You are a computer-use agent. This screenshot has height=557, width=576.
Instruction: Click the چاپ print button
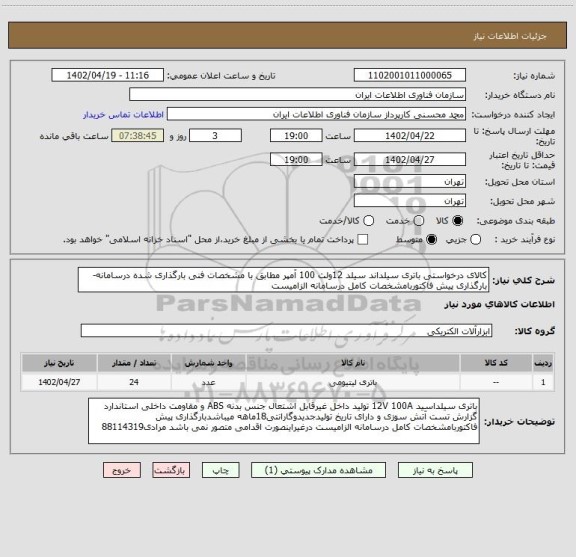coord(221,470)
